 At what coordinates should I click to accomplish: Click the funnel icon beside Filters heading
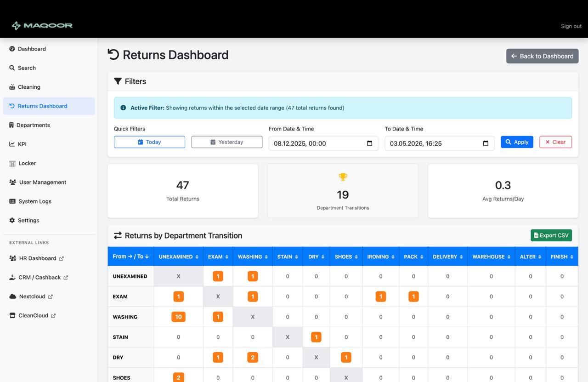[118, 81]
